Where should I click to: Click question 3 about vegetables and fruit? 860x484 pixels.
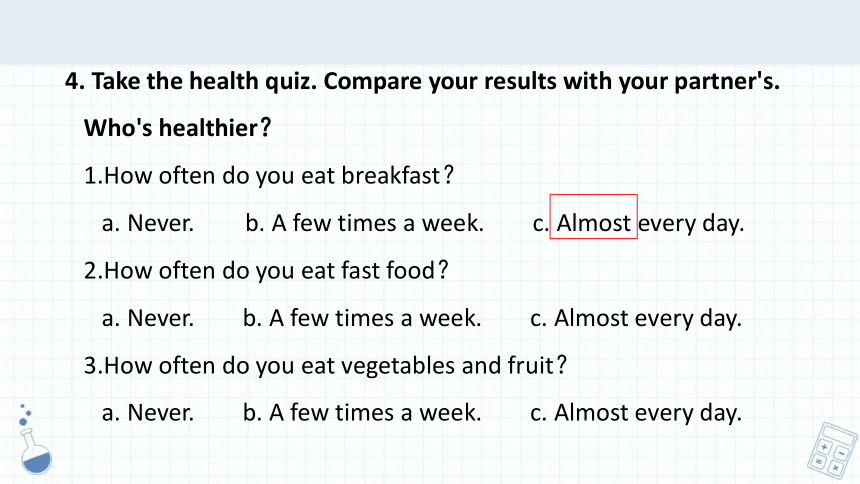click(x=325, y=366)
